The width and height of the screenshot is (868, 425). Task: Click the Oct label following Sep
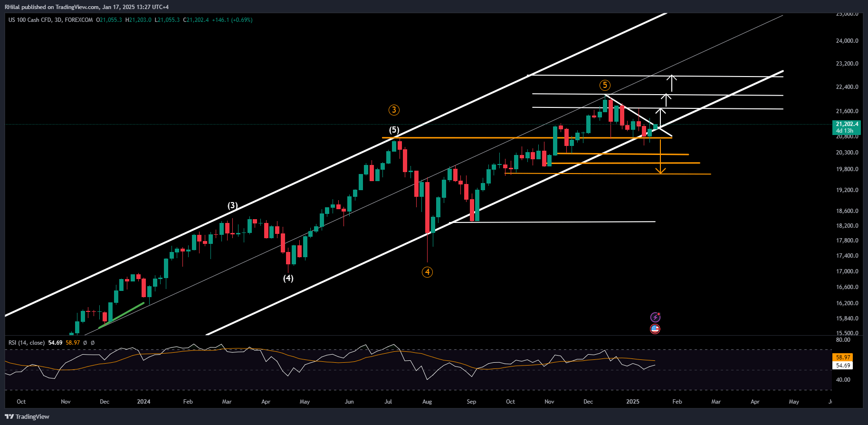510,402
